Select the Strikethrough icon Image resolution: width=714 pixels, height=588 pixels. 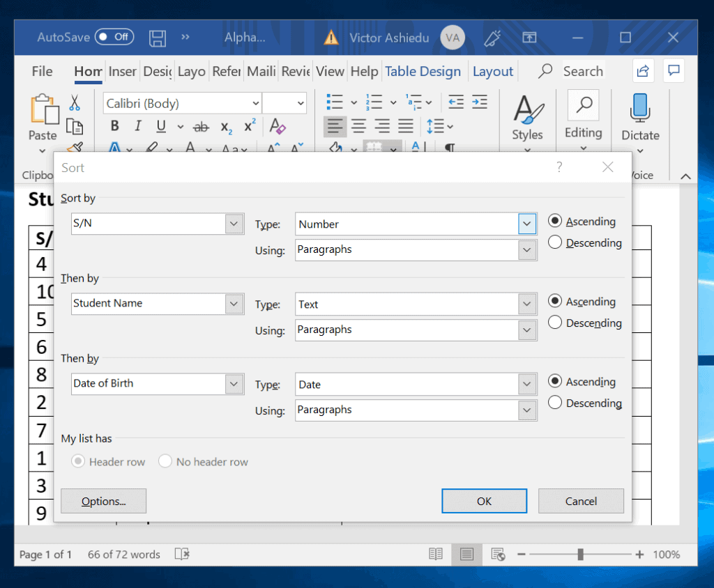[201, 126]
